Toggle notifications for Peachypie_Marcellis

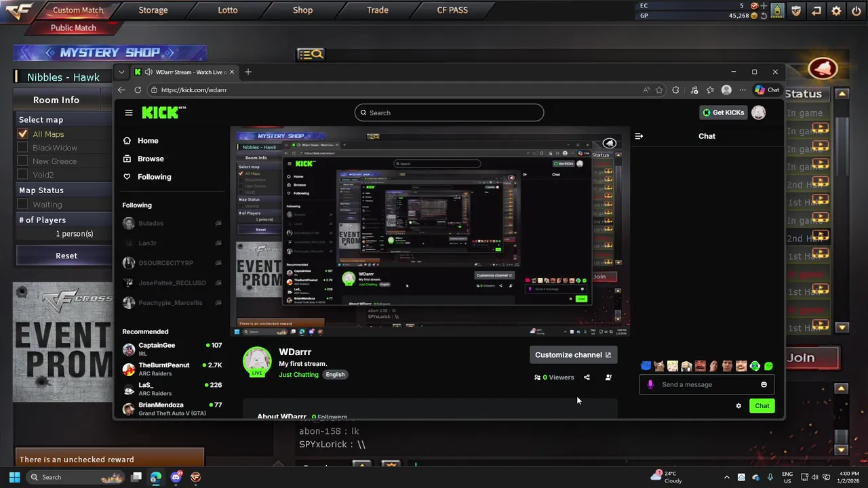click(x=218, y=302)
